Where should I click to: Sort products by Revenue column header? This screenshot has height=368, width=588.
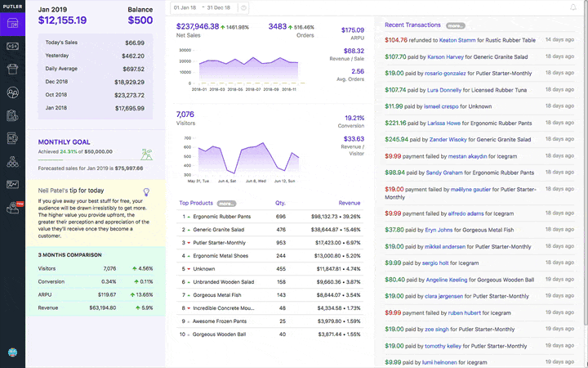pos(350,203)
